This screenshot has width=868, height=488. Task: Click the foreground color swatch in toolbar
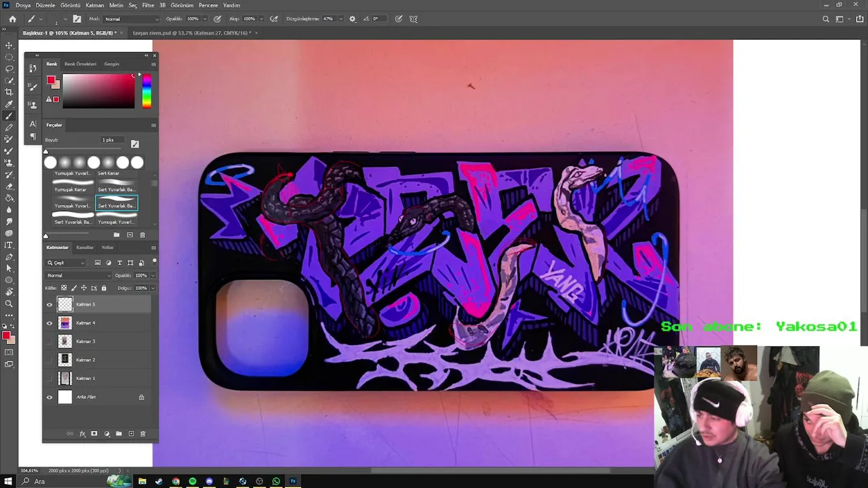[x=5, y=335]
